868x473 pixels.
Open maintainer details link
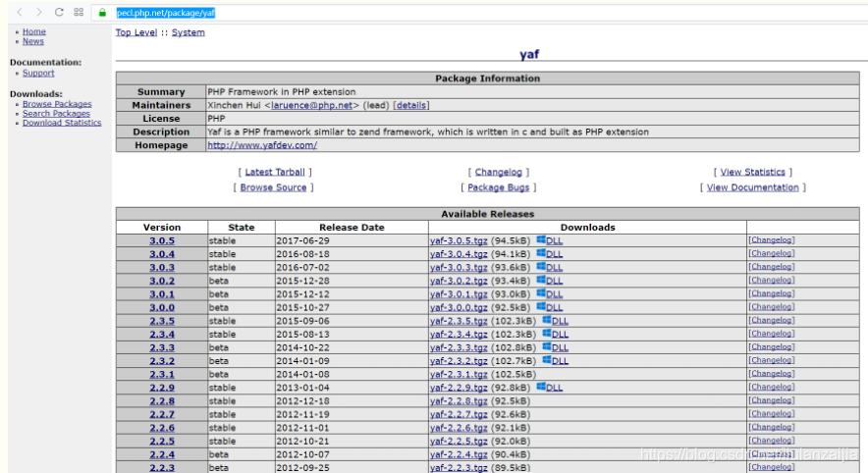[411, 105]
